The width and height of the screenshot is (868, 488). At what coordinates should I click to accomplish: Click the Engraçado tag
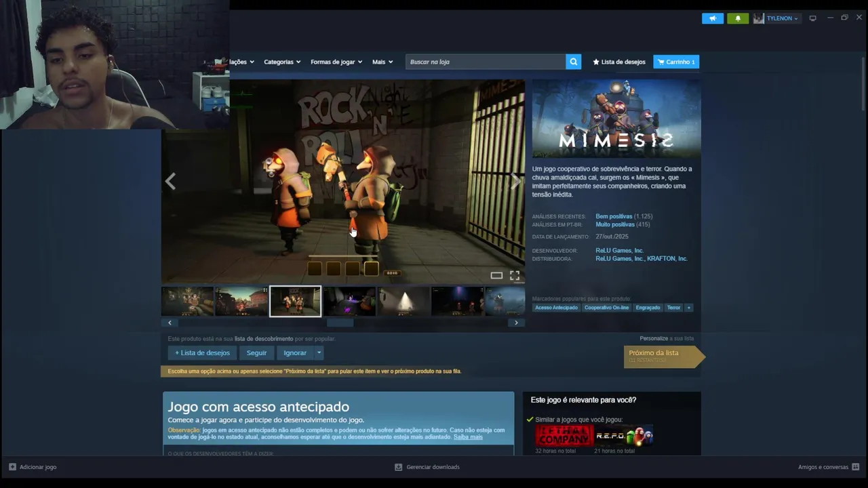coord(648,308)
